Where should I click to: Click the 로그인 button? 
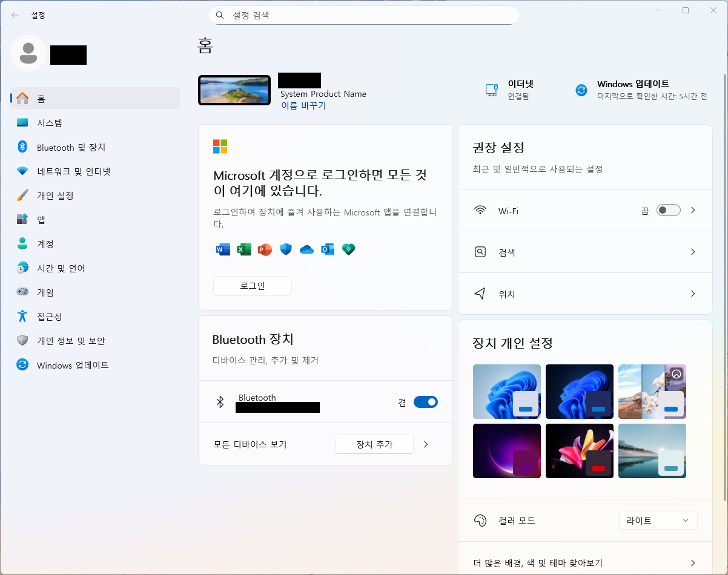(x=253, y=286)
